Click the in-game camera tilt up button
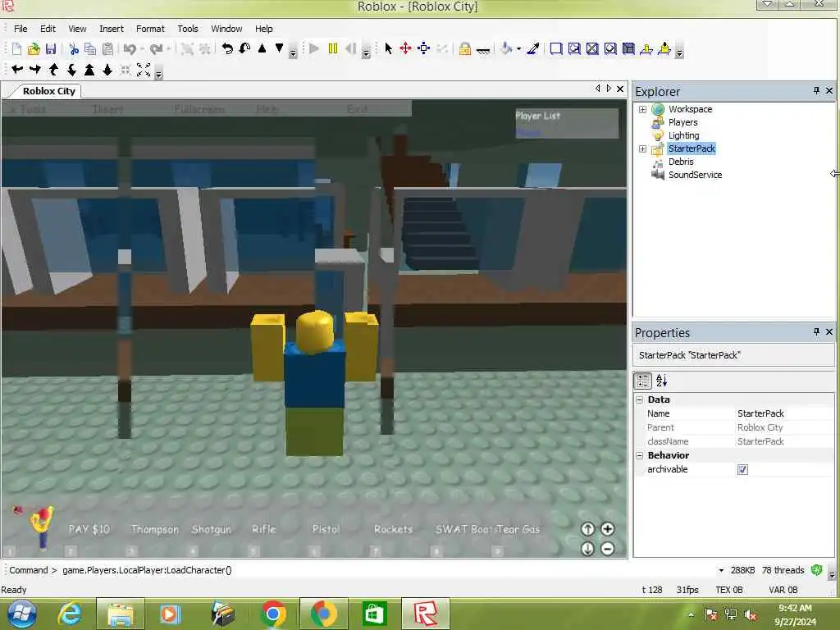The height and width of the screenshot is (630, 840). click(587, 529)
